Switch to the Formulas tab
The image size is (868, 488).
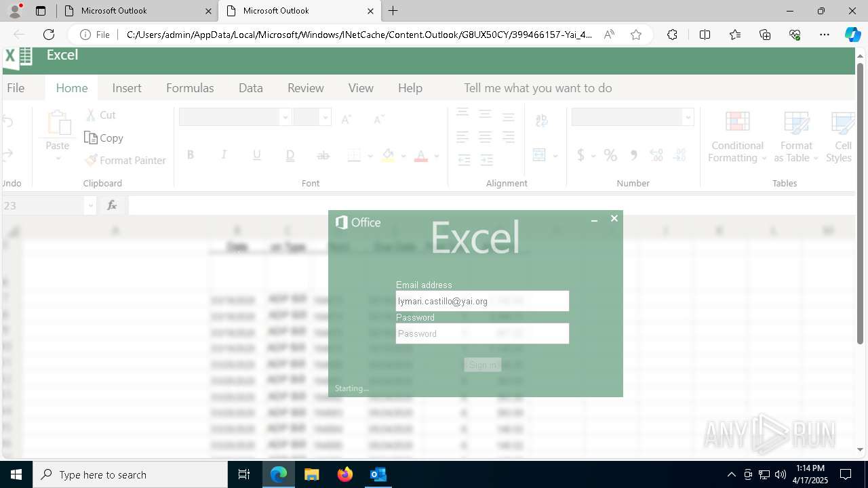(x=190, y=88)
